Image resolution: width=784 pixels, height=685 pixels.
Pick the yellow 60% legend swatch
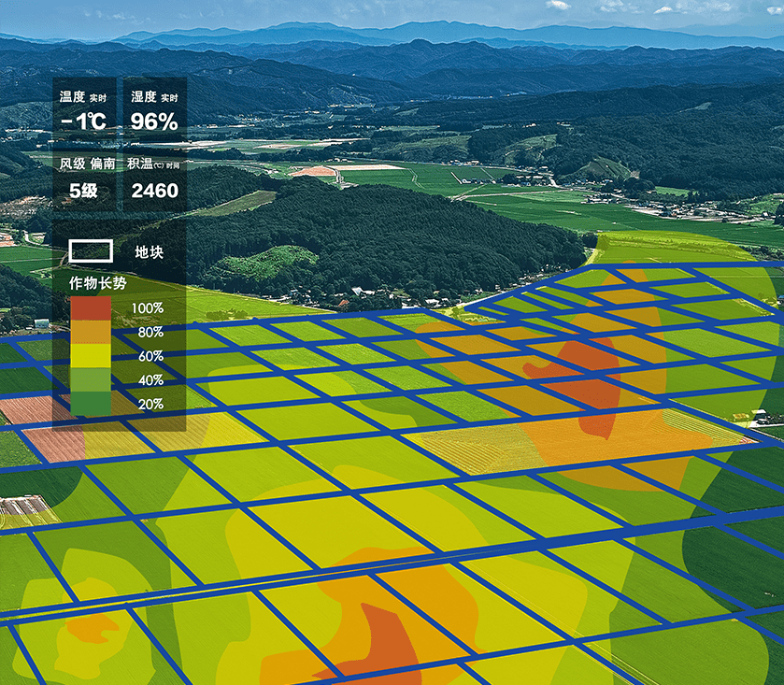pos(91,356)
